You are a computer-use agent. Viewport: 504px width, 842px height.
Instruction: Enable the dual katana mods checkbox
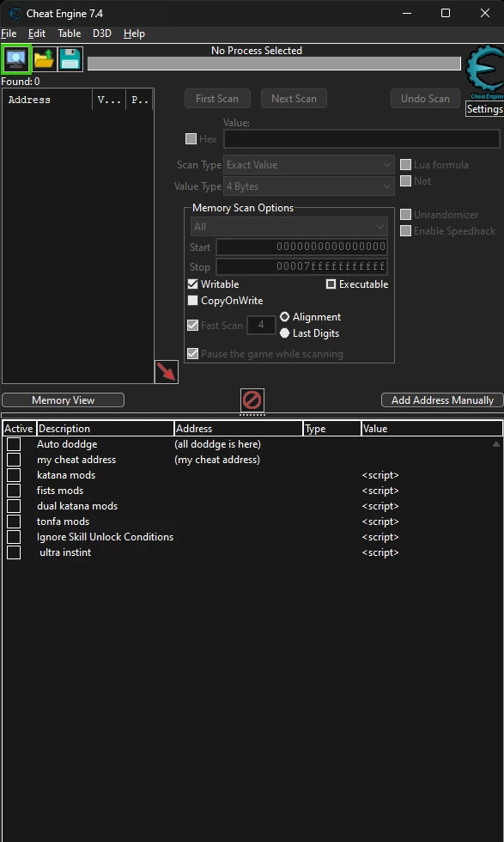point(14,506)
